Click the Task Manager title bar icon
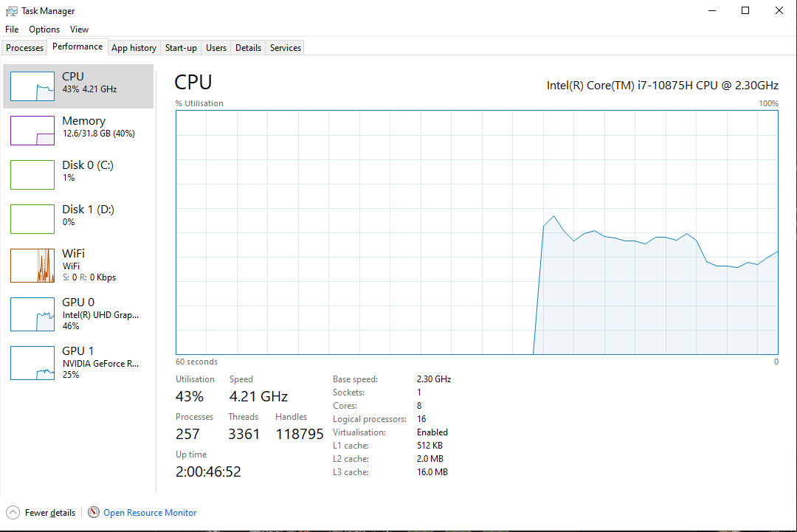The image size is (797, 532). click(12, 11)
